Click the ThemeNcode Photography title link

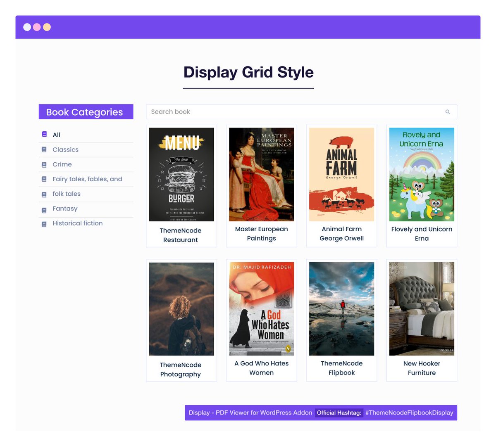click(x=181, y=370)
